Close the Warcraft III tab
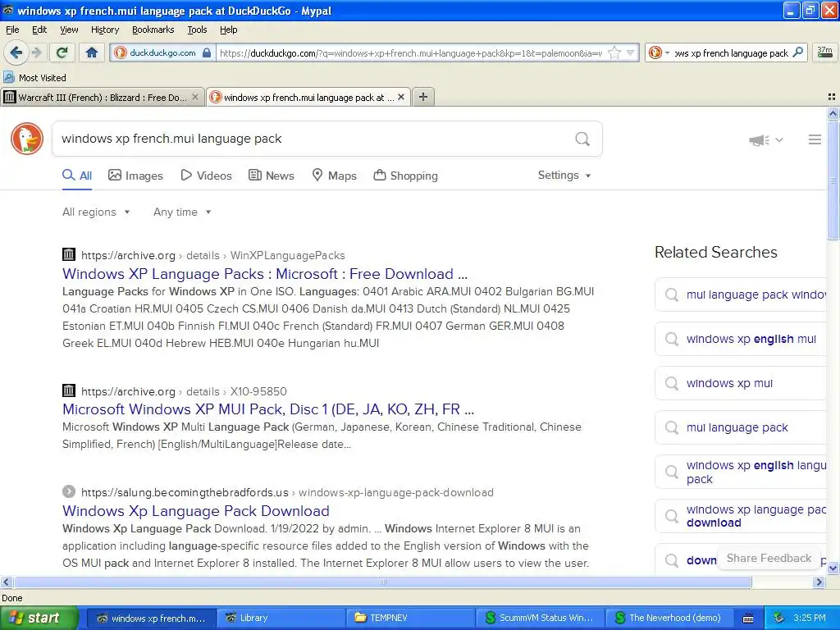This screenshot has height=630, width=840. click(x=195, y=97)
